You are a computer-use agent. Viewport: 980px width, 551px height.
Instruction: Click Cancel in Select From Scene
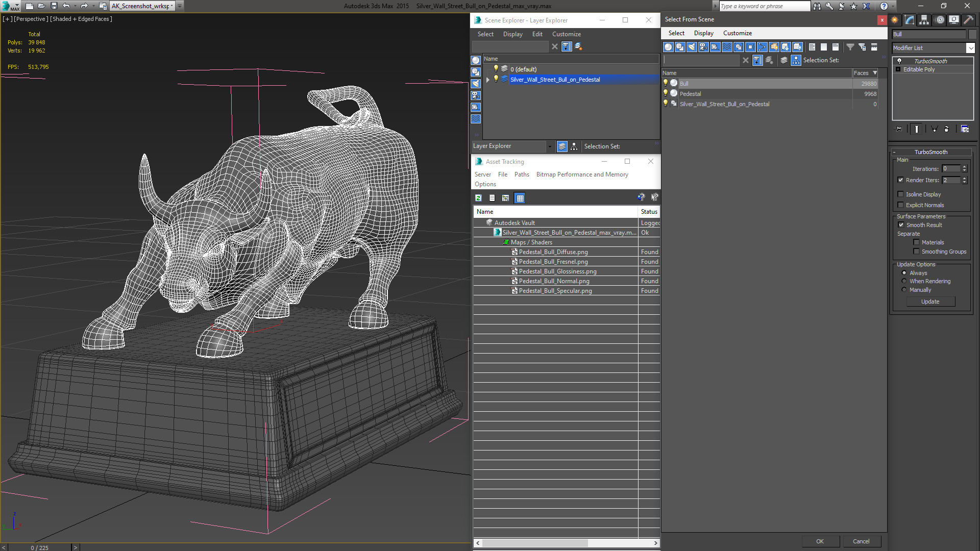(861, 541)
